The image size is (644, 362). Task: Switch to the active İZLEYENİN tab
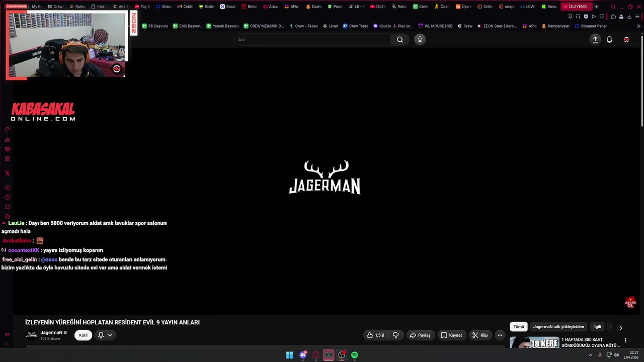click(576, 7)
